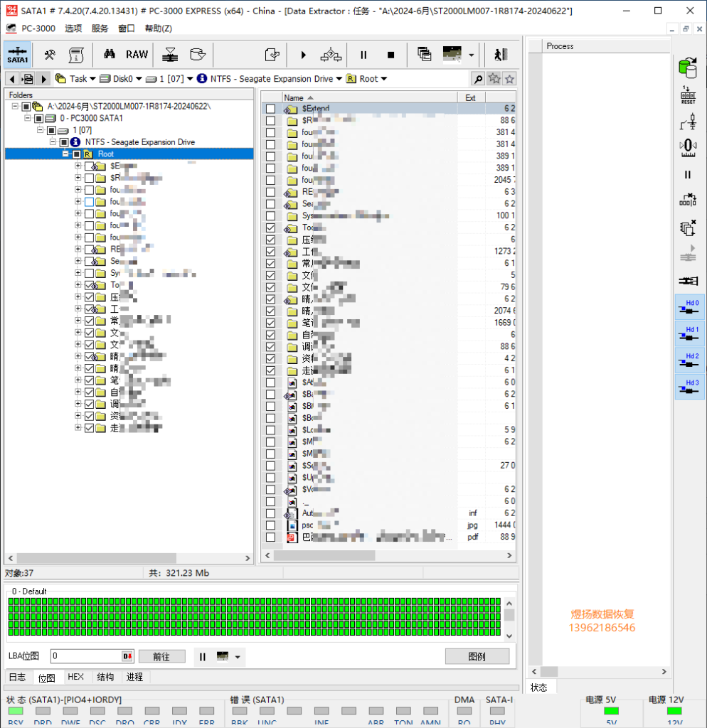Open the RAW recovery tool
The image size is (707, 728).
137,55
